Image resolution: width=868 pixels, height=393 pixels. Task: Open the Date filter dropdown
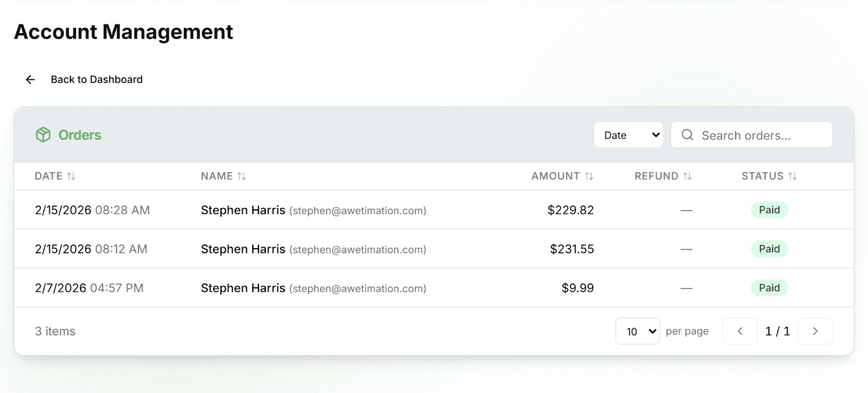click(x=628, y=134)
